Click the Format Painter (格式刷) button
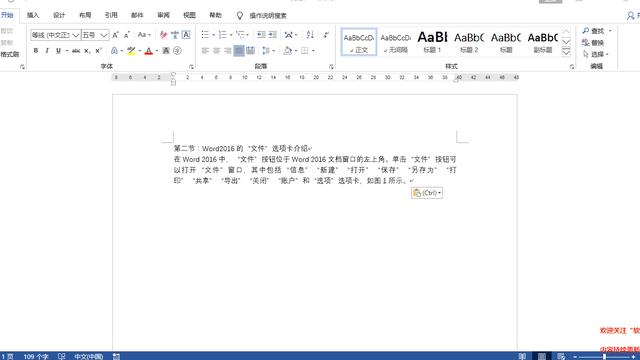Image resolution: width=640 pixels, height=360 pixels. [x=9, y=54]
